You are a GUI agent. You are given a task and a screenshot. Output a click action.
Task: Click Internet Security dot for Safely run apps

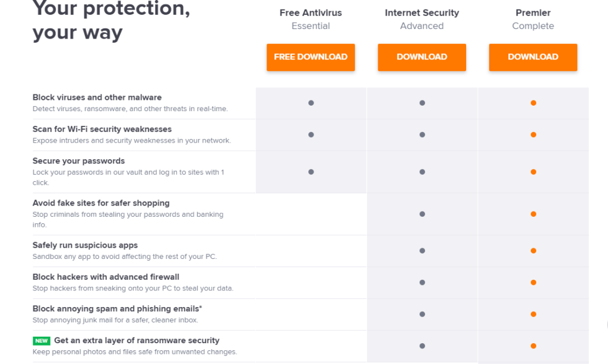[422, 251]
